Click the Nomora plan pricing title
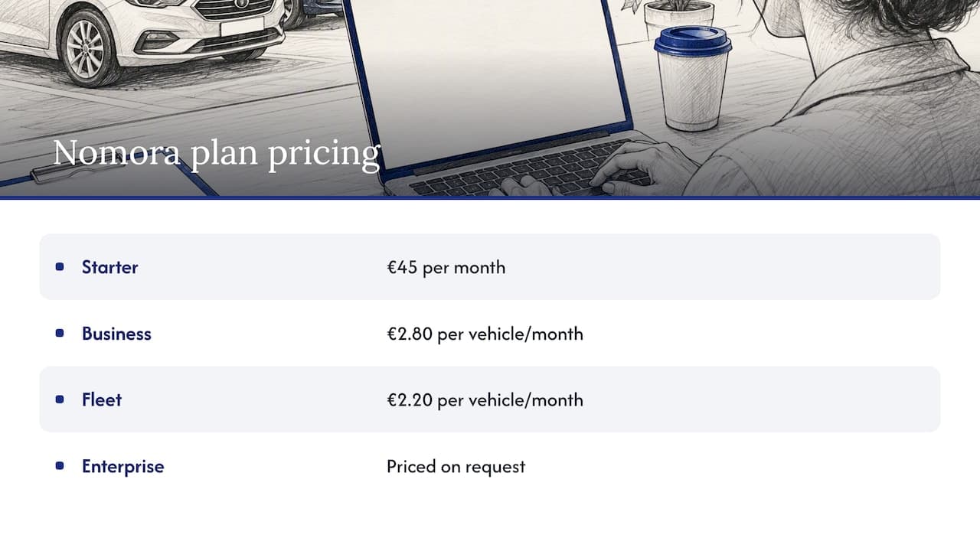The image size is (980, 551). point(217,153)
